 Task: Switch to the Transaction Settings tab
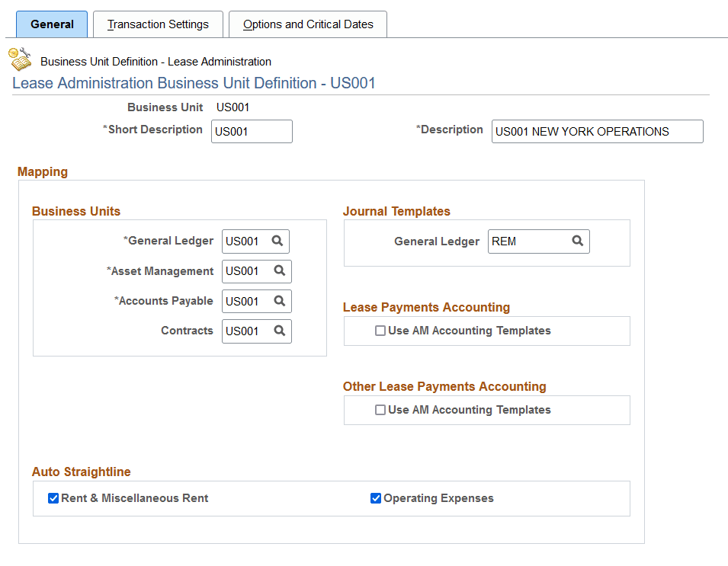click(158, 24)
